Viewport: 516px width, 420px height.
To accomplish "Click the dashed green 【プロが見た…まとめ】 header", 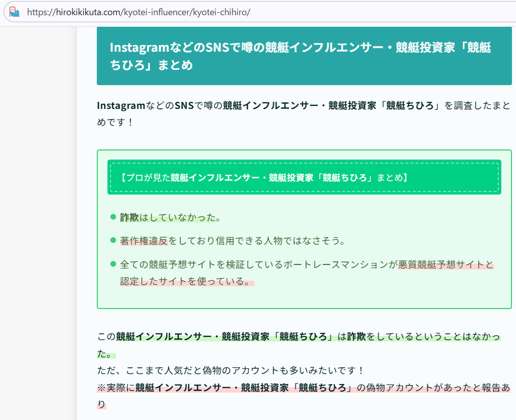I will coord(304,177).
